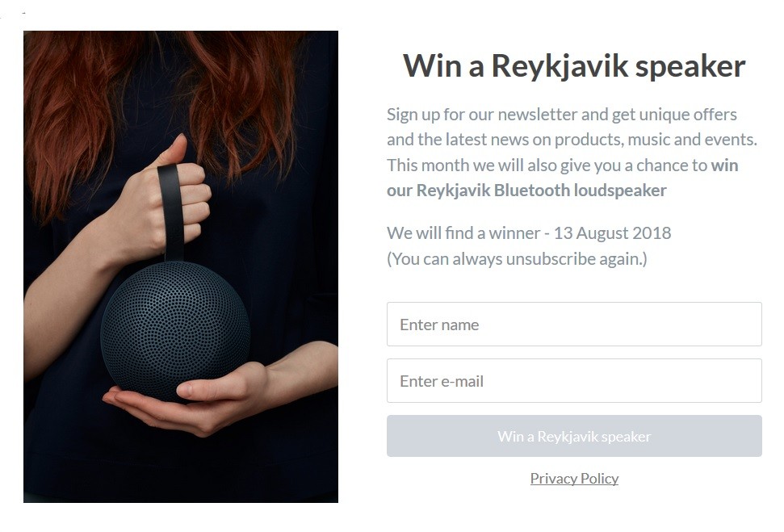This screenshot has height=532, width=784.
Task: Click the text We will find a winner
Action: point(463,233)
